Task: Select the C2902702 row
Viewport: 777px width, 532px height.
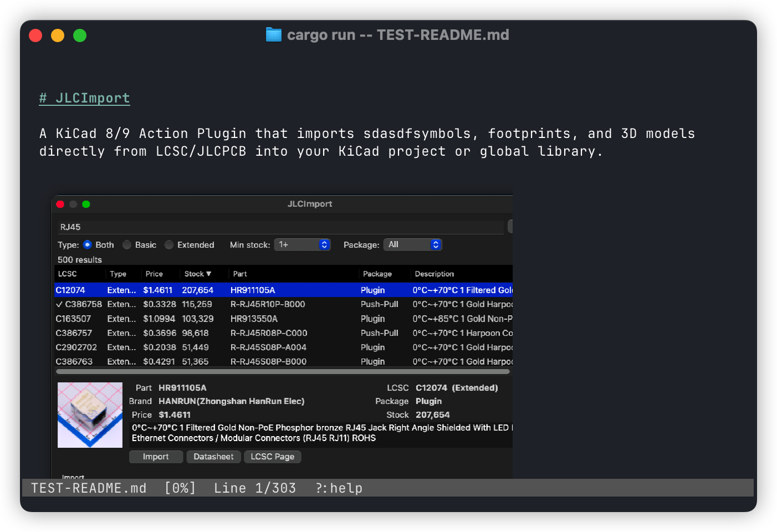Action: (x=283, y=347)
